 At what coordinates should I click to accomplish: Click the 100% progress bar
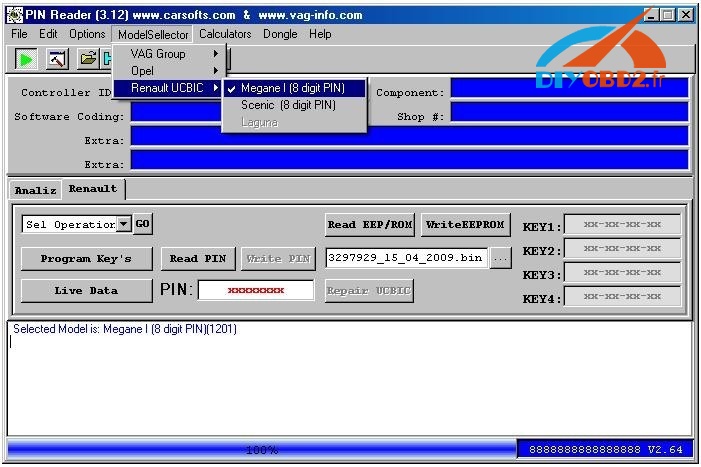click(x=262, y=449)
